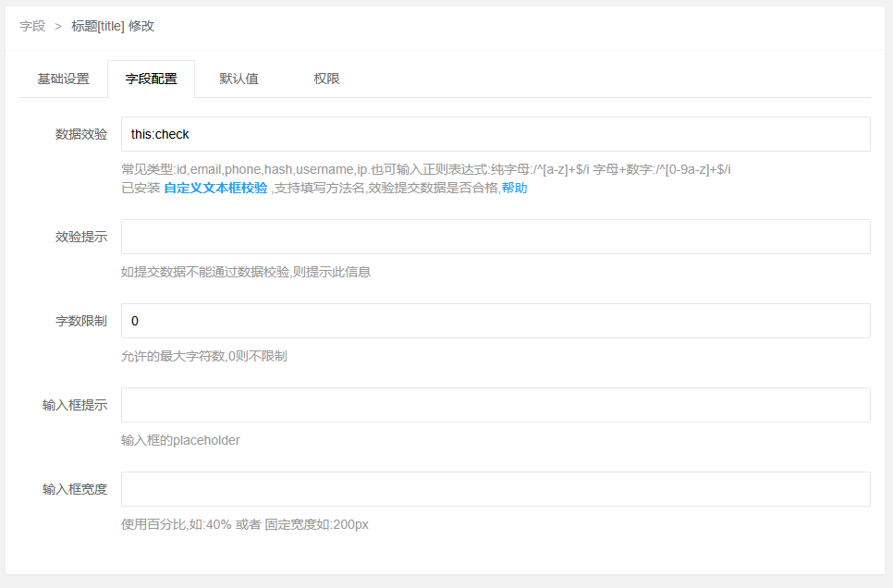Click the 帮助 link
Image resolution: width=893 pixels, height=588 pixels.
tap(514, 188)
